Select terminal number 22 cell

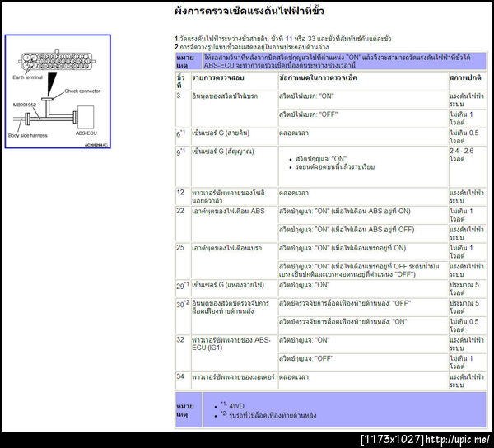coord(183,224)
